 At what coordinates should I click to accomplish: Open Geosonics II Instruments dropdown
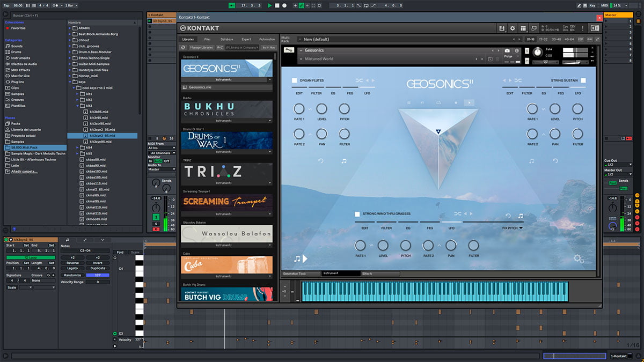pos(269,79)
